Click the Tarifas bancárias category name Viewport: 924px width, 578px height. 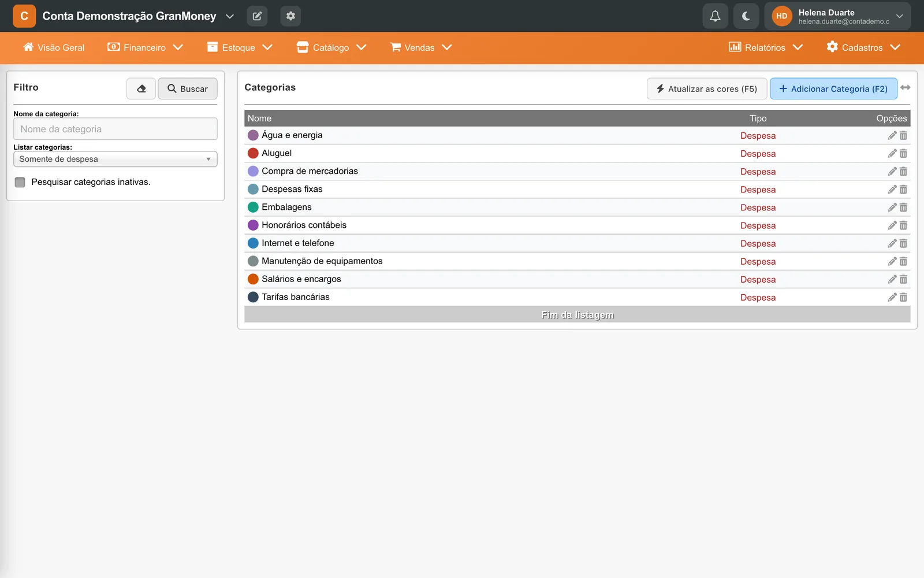[x=296, y=297]
